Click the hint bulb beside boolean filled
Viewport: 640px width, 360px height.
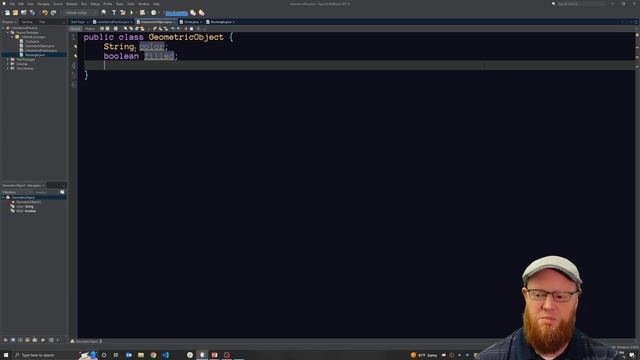pyautogui.click(x=75, y=56)
